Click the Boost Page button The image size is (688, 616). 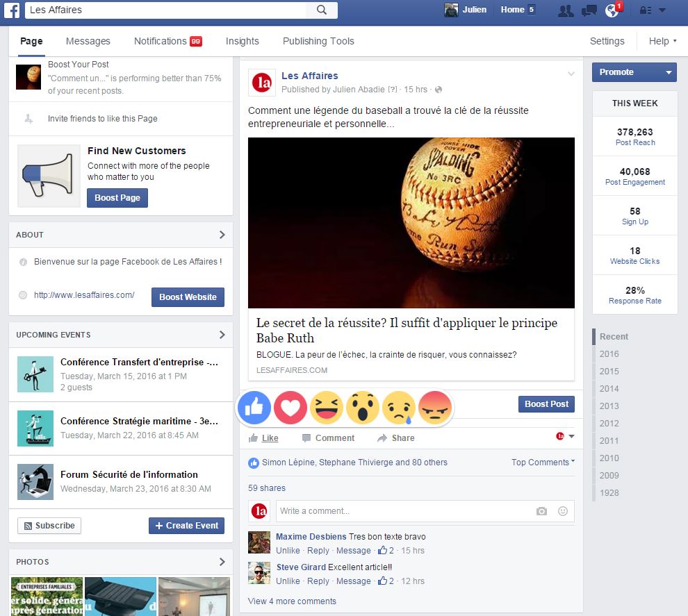[x=117, y=198]
